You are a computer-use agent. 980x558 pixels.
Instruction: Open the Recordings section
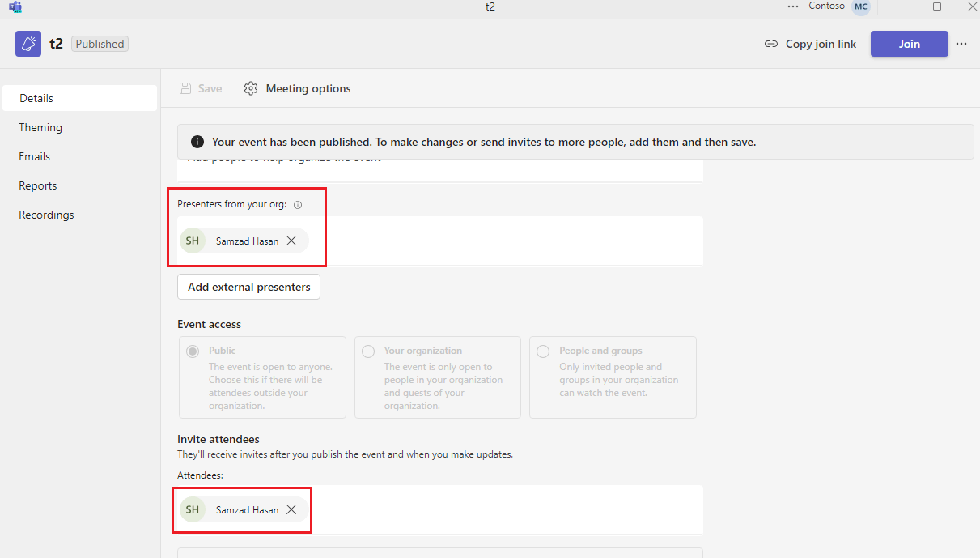[x=46, y=215]
